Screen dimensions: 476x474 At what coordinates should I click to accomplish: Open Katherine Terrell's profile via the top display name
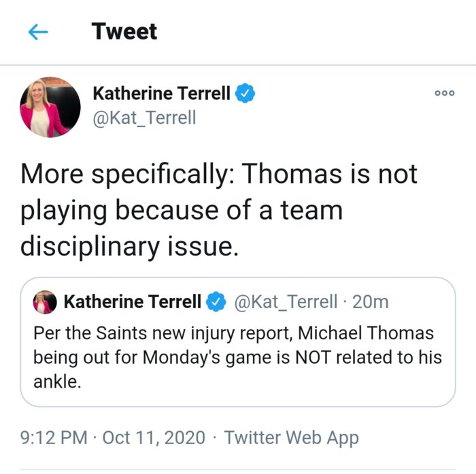pyautogui.click(x=161, y=93)
